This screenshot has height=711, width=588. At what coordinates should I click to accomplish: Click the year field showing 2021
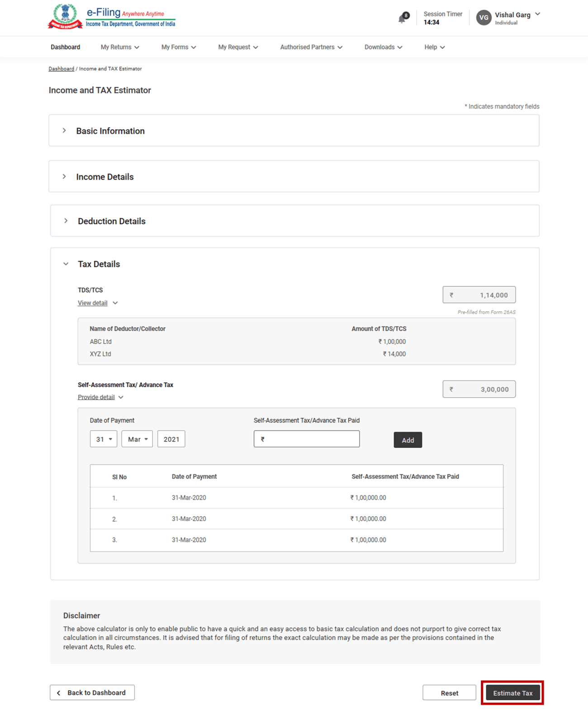click(x=171, y=439)
